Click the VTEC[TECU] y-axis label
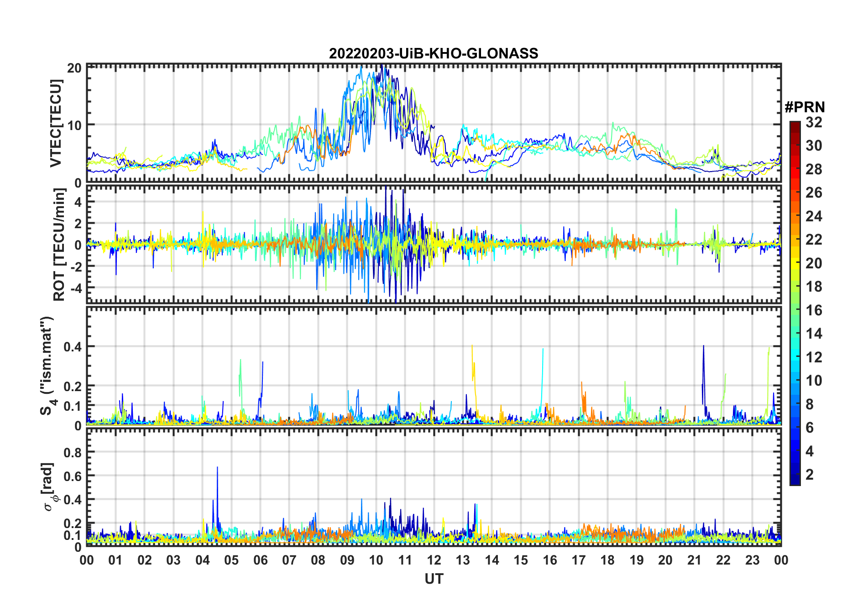This screenshot has height=607, width=868. click(55, 123)
